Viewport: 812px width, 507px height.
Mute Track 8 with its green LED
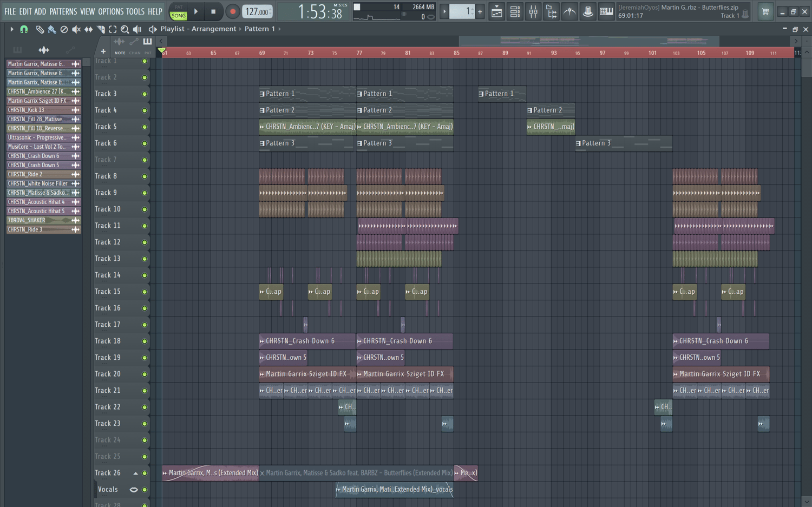pos(145,176)
